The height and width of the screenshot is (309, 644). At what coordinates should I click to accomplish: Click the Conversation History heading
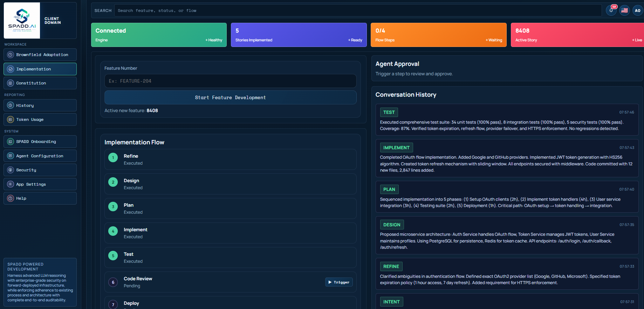click(406, 95)
